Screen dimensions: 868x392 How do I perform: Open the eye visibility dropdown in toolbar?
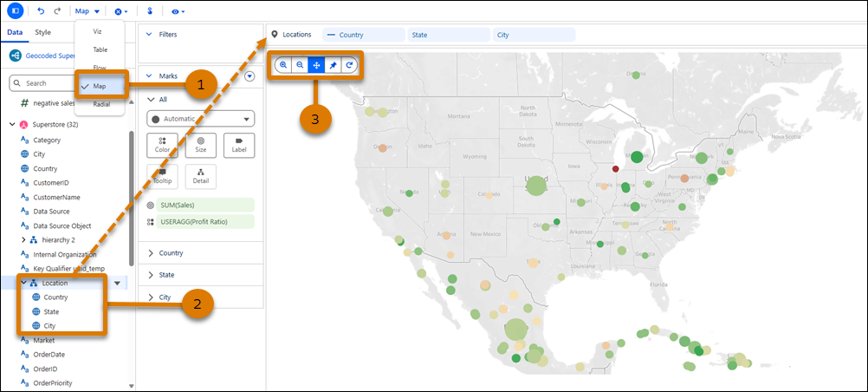[178, 11]
